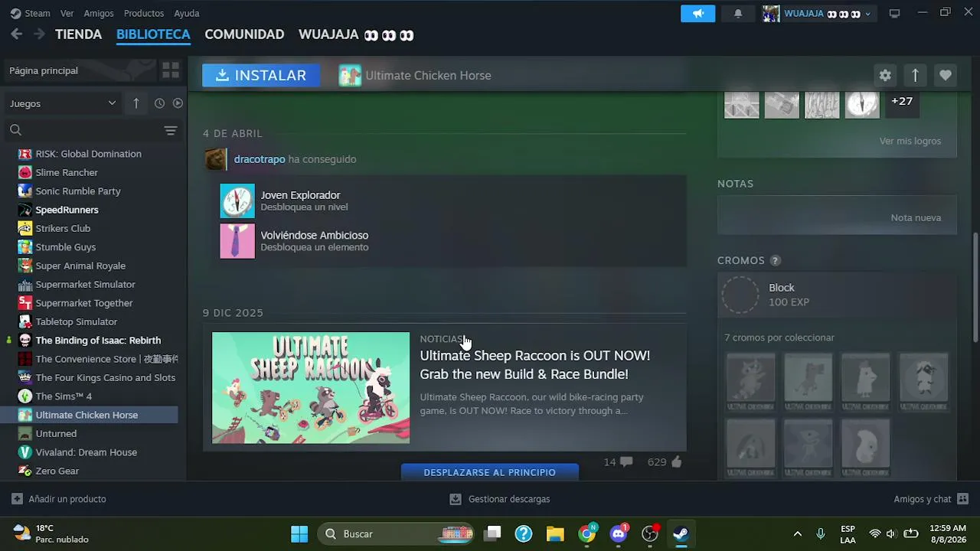The height and width of the screenshot is (551, 980).
Task: Open the Gestionar descargas download icon
Action: tap(456, 499)
